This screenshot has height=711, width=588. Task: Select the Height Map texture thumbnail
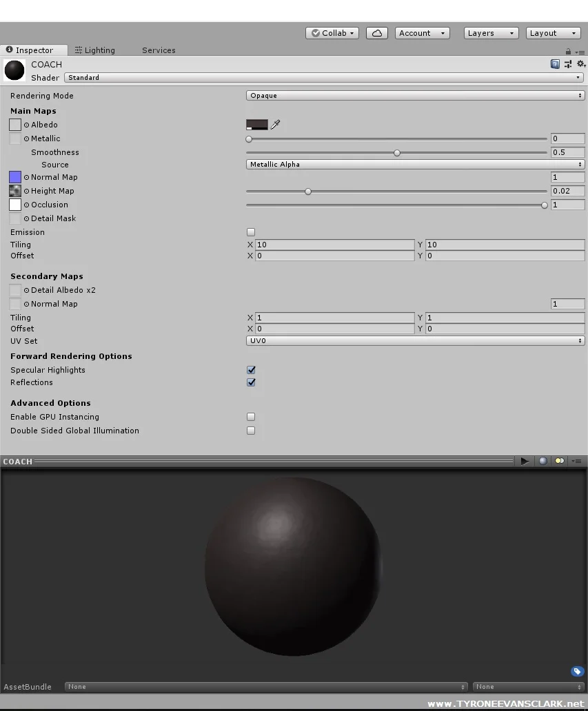point(14,191)
